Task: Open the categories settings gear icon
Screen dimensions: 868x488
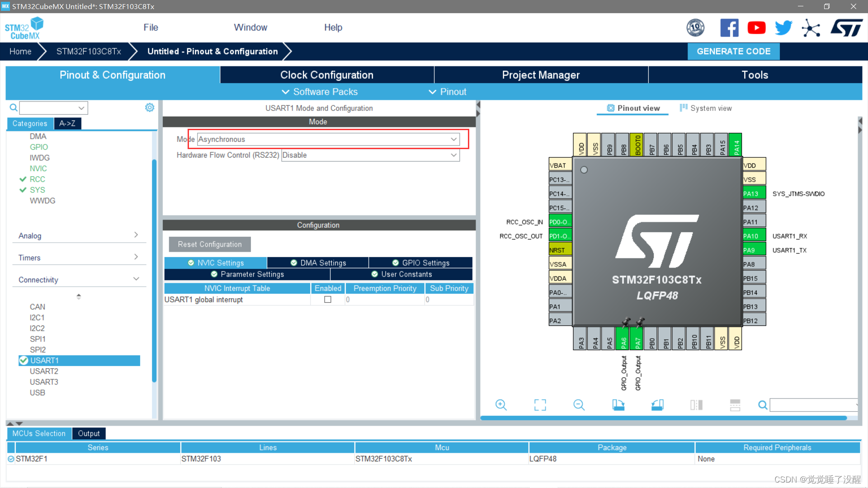Action: pyautogui.click(x=150, y=108)
